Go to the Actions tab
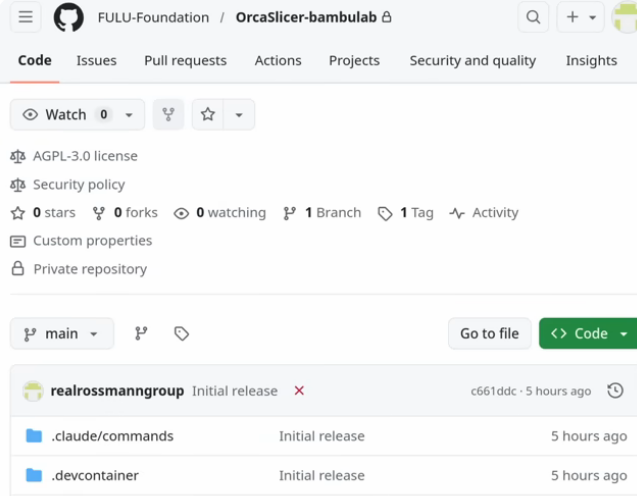 click(x=278, y=60)
